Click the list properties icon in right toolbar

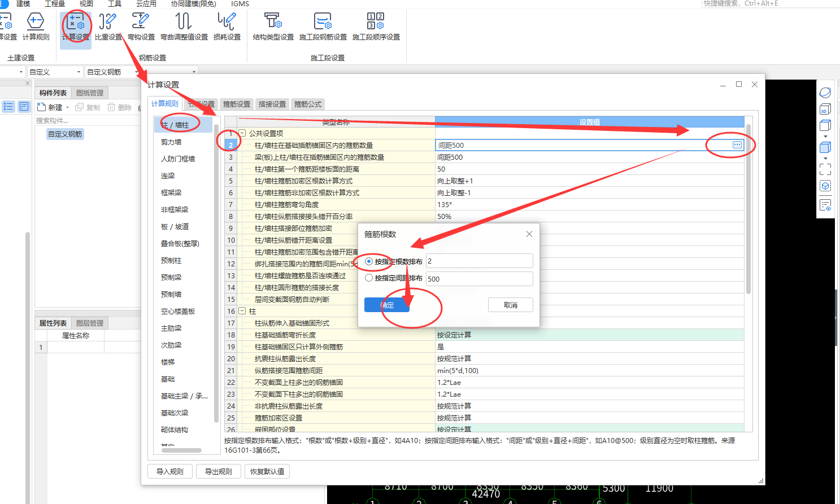coord(825,205)
